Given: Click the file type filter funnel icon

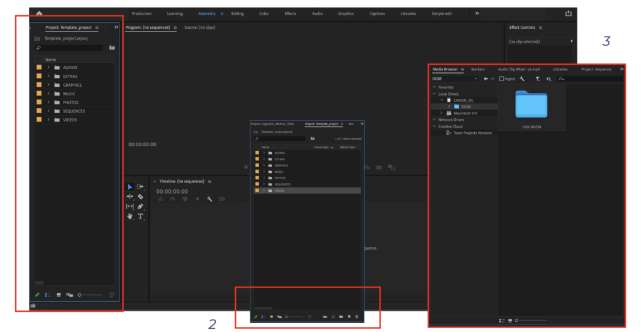Looking at the screenshot, I should coord(537,79).
